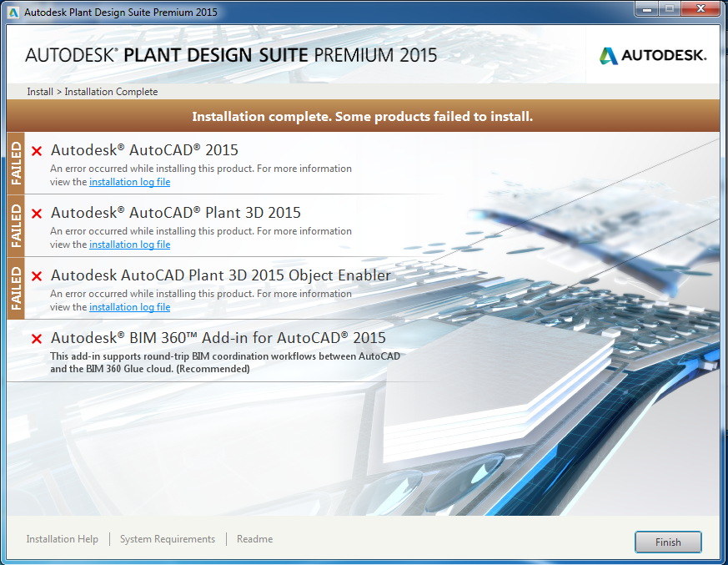Click the Autodesk app icon in title bar
Image resolution: width=728 pixels, height=565 pixels.
pos(13,13)
